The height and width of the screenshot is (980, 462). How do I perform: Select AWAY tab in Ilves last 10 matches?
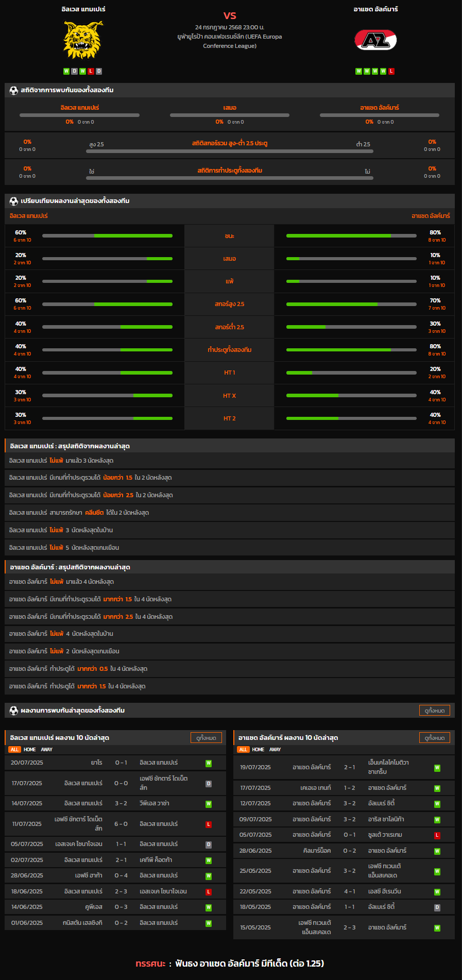(x=47, y=750)
